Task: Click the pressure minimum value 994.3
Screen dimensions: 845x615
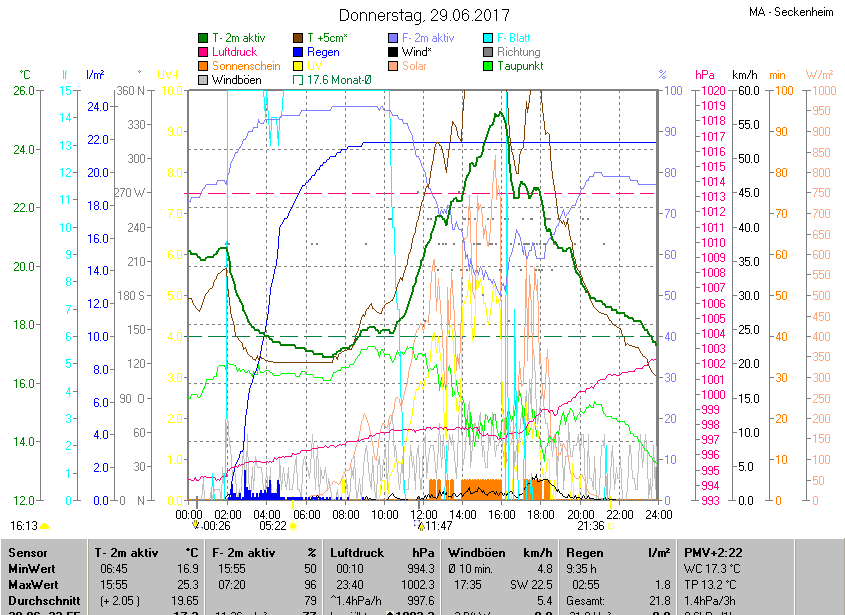Action: pyautogui.click(x=420, y=569)
